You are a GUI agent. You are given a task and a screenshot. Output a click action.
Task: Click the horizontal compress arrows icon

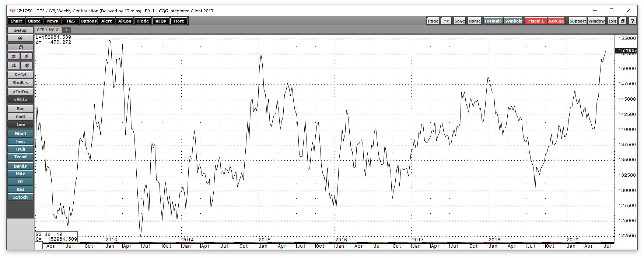(x=14, y=66)
